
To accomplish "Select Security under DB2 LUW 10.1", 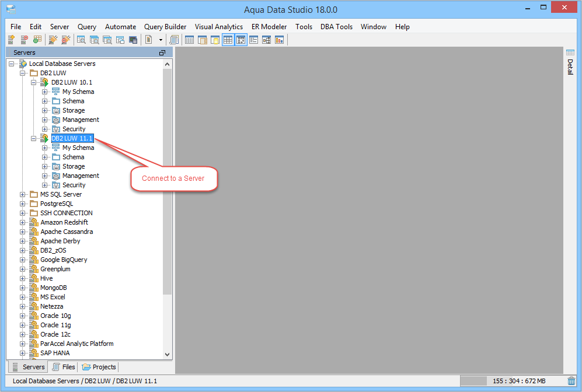I will (x=74, y=129).
